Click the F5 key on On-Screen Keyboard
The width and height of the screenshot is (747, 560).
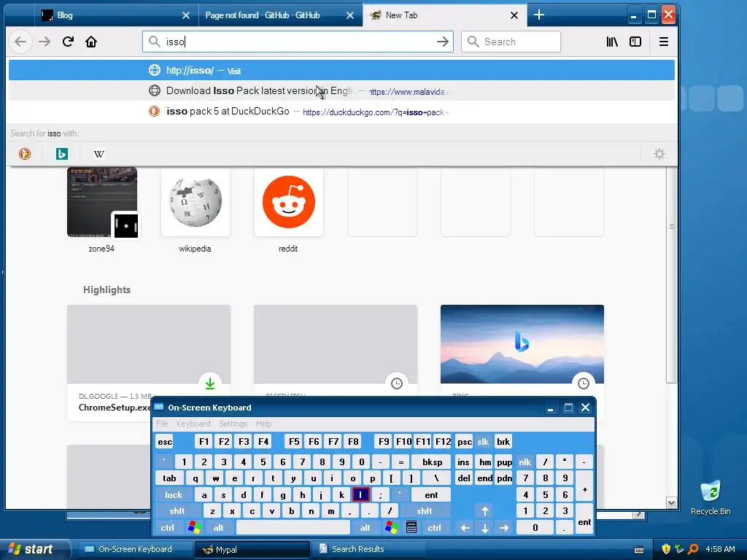295,442
